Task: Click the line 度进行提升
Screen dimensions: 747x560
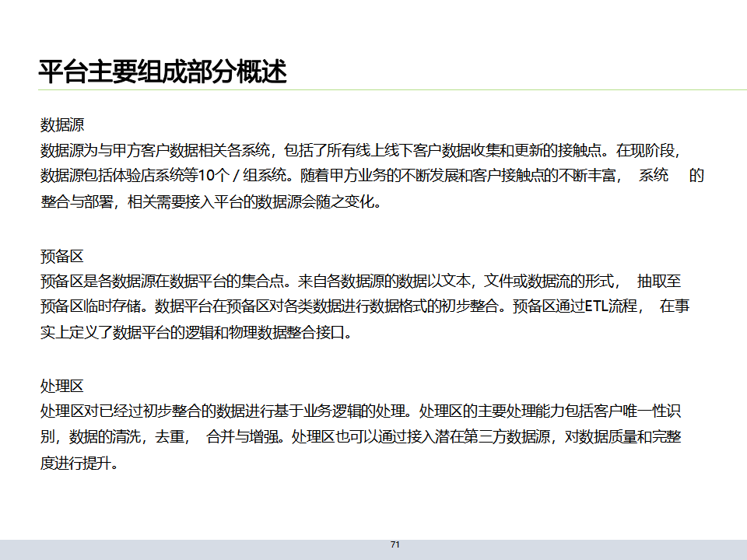Action: pyautogui.click(x=79, y=463)
